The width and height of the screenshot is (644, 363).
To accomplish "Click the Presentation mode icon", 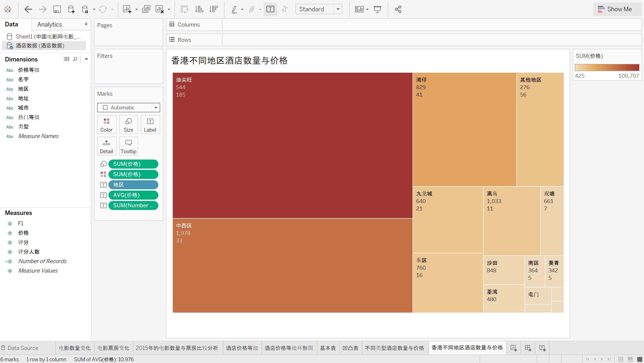I will coord(377,9).
